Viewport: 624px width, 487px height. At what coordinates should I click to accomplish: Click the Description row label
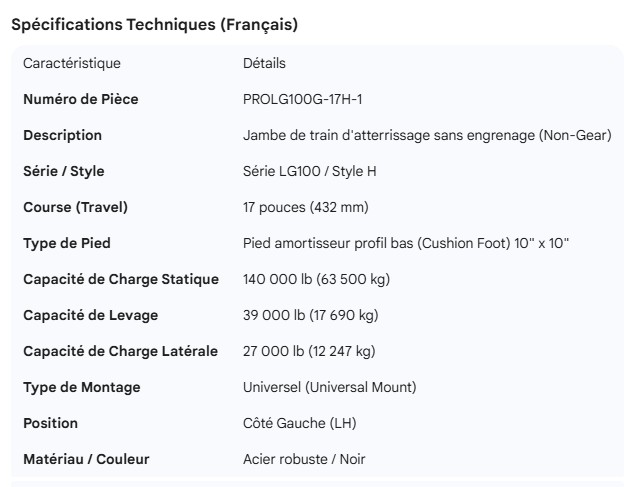tap(62, 135)
